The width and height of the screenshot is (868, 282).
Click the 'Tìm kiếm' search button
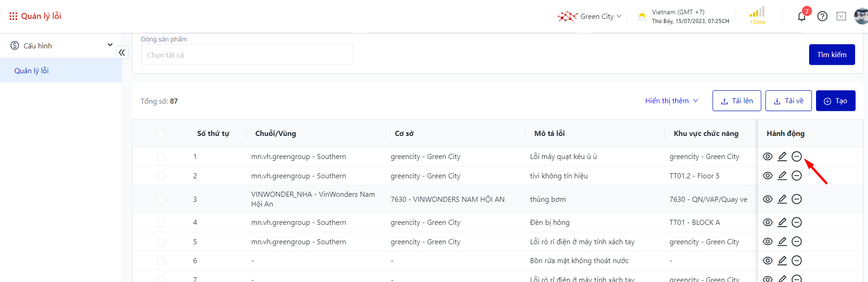click(832, 55)
